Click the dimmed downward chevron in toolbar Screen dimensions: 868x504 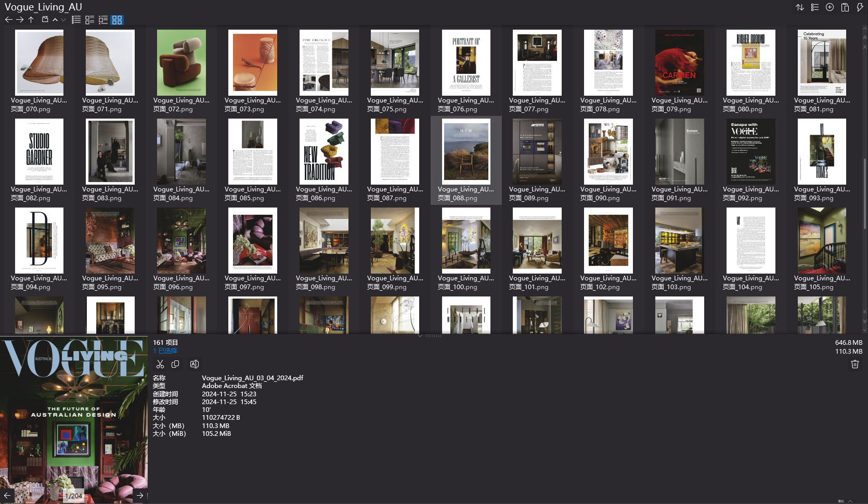point(63,20)
